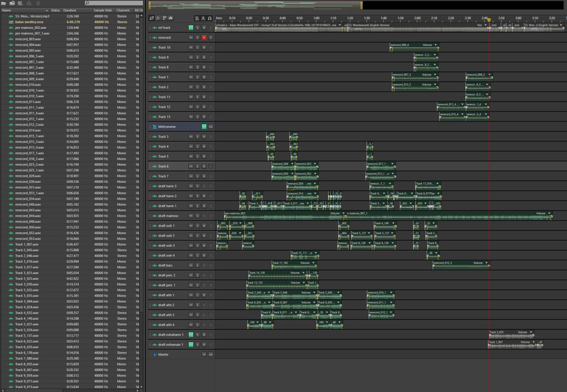Click the time ruler at 1:00
Screen dimensions: 567x392
tap(317, 18)
